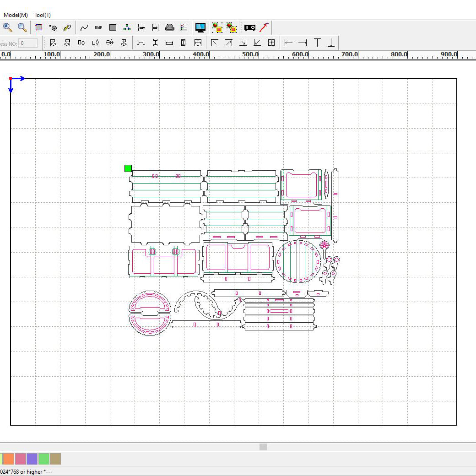Open the Tool(T) menu
The image size is (476, 476).
pos(43,15)
